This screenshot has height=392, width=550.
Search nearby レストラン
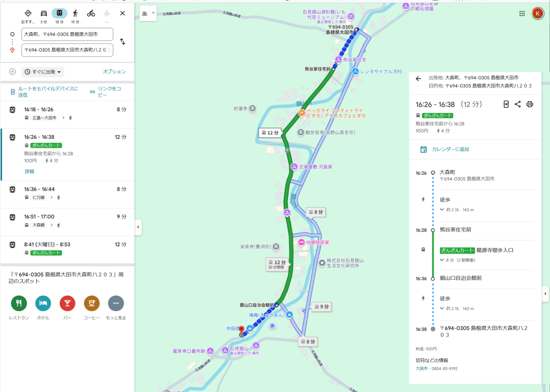19,303
